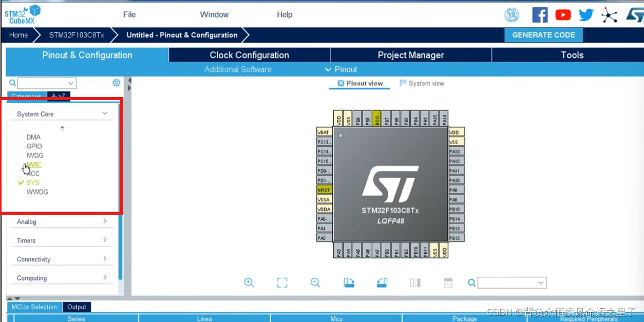This screenshot has width=644, height=322.
Task: Click the peripheral search field
Action: click(x=46, y=83)
